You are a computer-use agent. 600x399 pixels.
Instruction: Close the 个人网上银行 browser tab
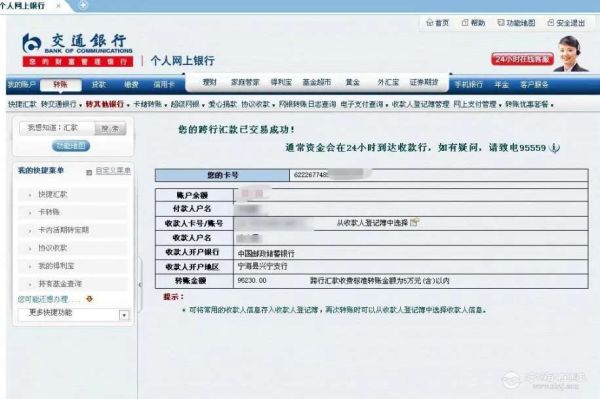[x=59, y=6]
